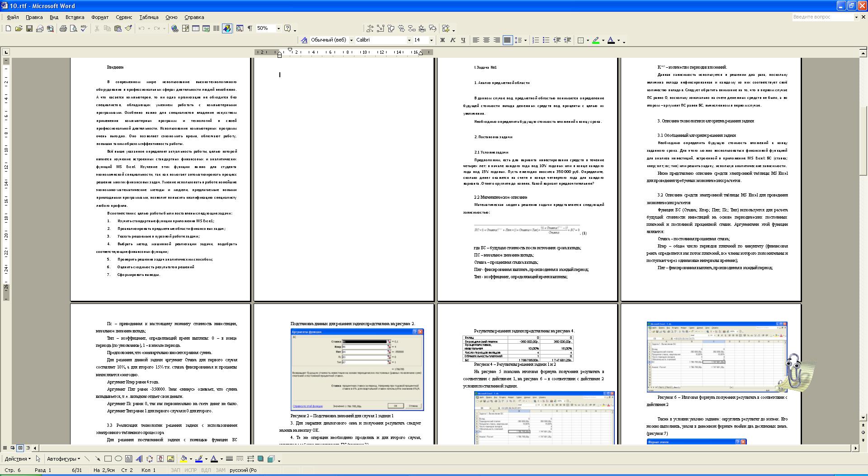Open the Вставка menu
Viewport: 868px width, 476px height.
75,17
